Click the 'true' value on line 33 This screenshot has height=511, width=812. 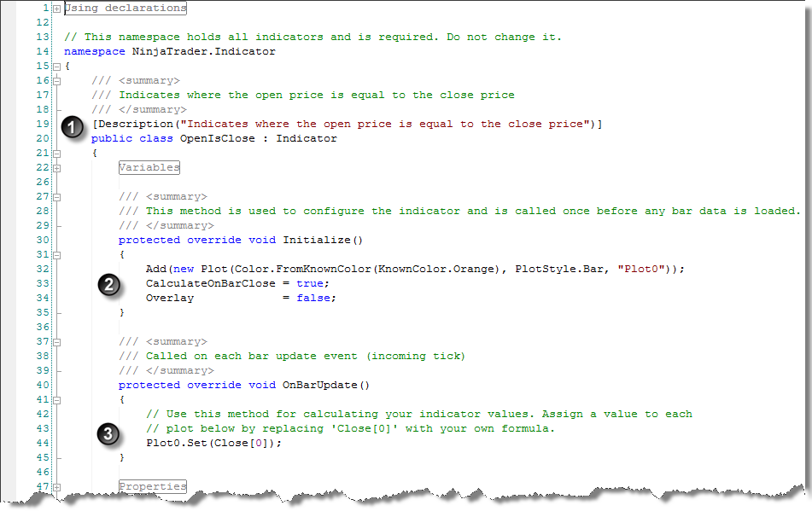310,283
